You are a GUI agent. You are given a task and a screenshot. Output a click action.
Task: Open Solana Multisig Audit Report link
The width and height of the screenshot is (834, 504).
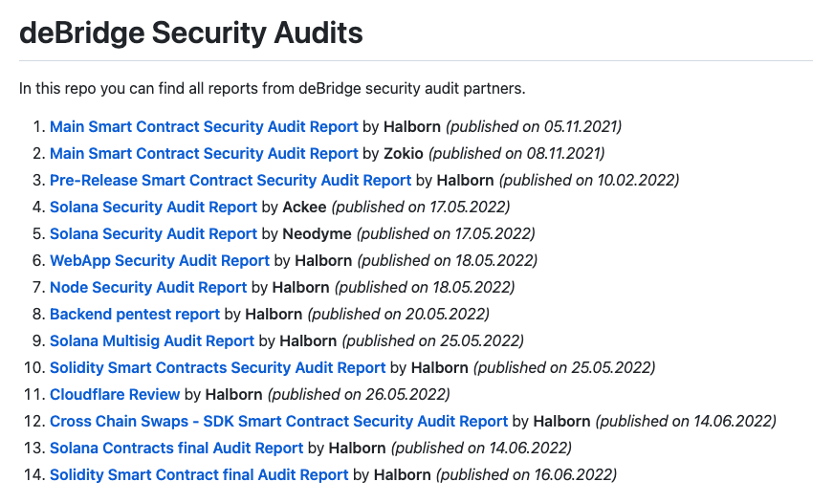pyautogui.click(x=152, y=340)
